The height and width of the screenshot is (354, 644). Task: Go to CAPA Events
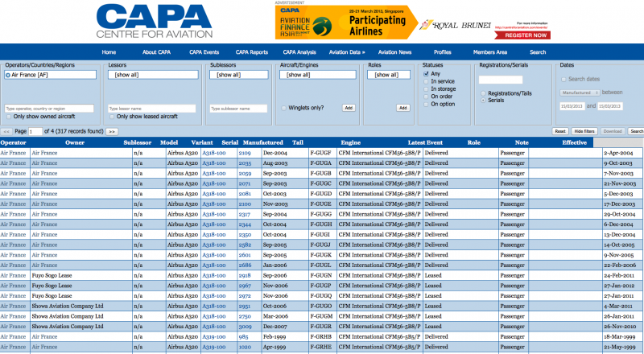(x=204, y=52)
